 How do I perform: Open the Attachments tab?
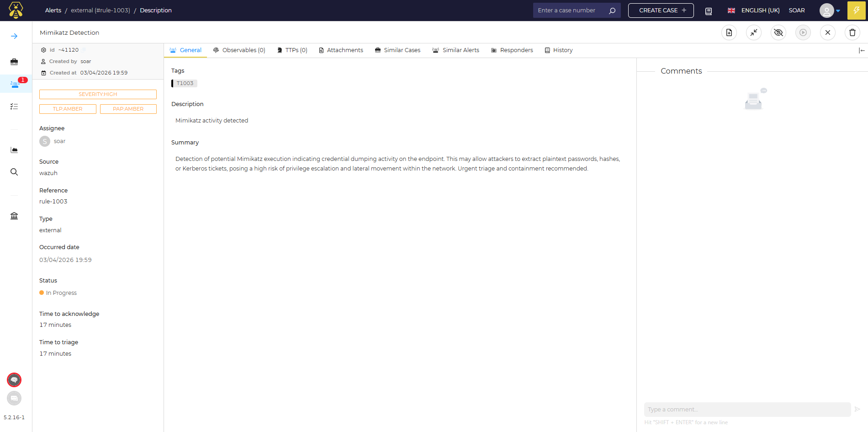(341, 50)
